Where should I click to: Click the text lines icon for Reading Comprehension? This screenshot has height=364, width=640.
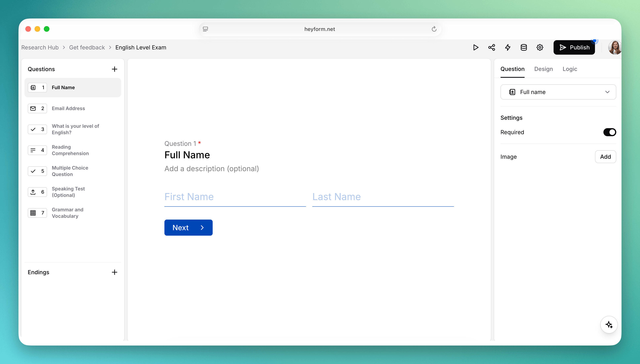[x=33, y=150]
